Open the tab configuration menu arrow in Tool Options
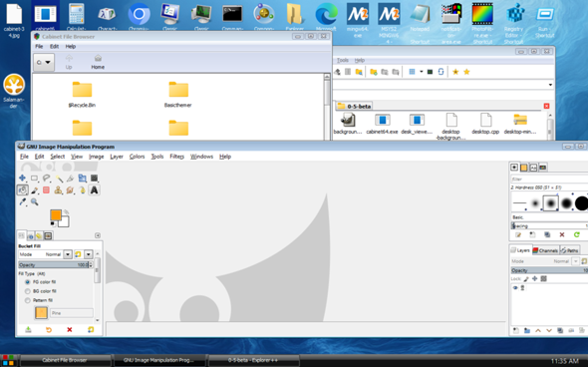 (98, 235)
